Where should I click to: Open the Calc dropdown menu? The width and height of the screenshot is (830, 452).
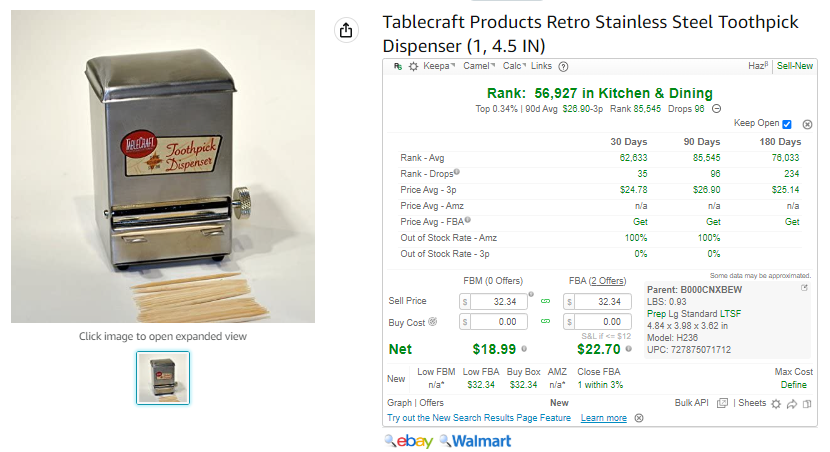coord(514,66)
